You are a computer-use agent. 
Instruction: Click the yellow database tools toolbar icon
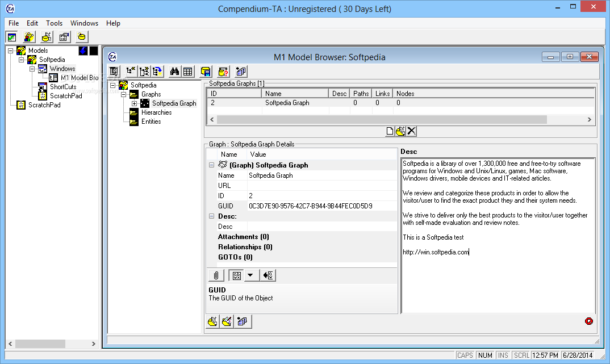pyautogui.click(x=47, y=37)
